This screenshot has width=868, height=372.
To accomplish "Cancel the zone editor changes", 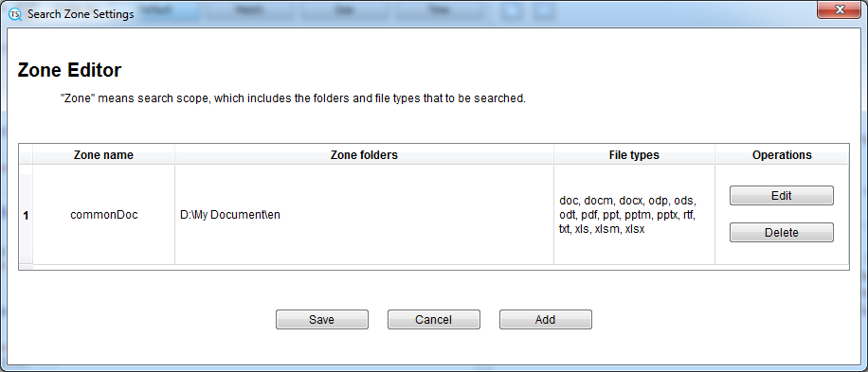I will tap(433, 320).
